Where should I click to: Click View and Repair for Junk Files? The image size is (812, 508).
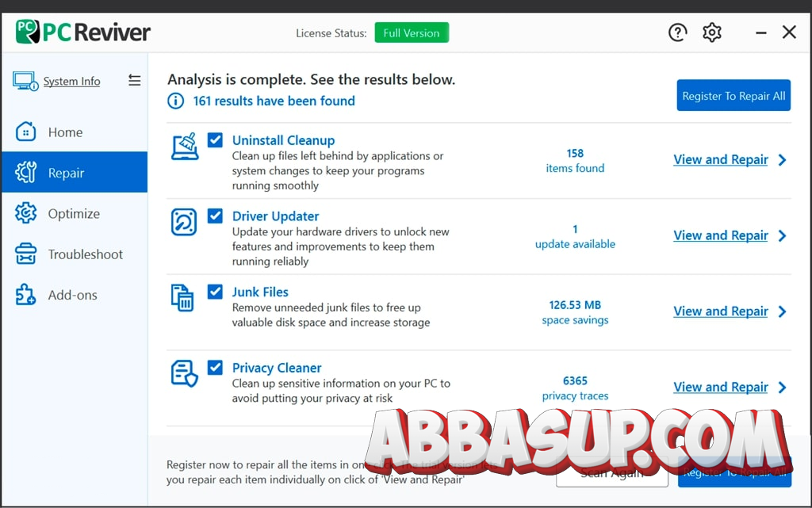coord(720,311)
